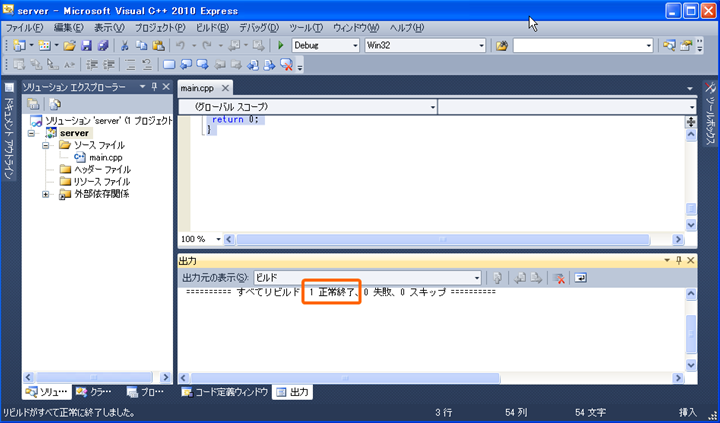
Task: Click the Add New Item toolbar icon
Action: [45, 45]
